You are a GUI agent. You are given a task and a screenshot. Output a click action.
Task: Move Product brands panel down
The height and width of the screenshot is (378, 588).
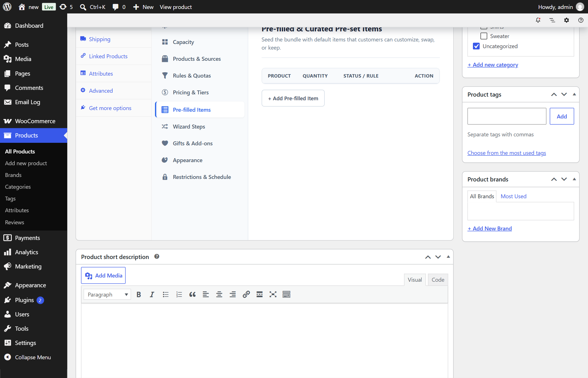coord(564,179)
